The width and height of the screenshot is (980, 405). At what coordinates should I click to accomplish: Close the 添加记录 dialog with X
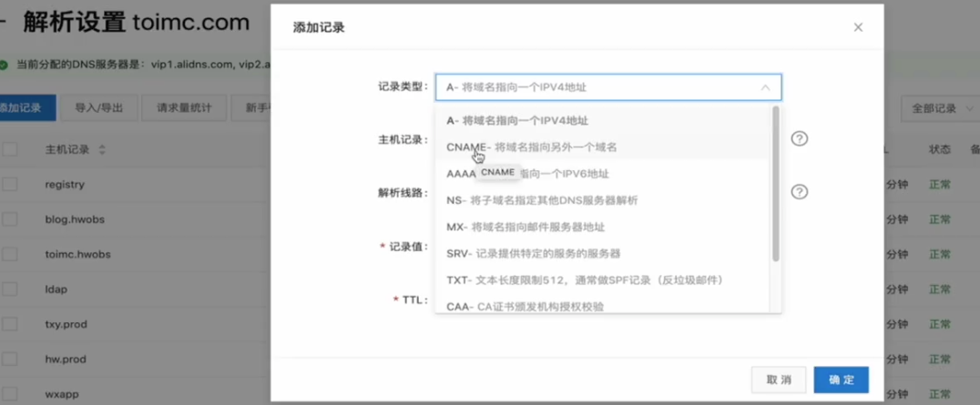858,28
